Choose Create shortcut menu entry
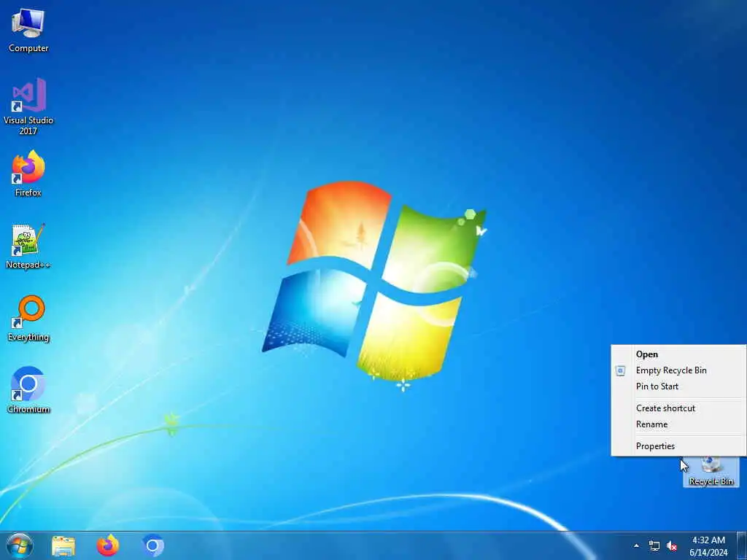This screenshot has width=747, height=560. [678, 408]
